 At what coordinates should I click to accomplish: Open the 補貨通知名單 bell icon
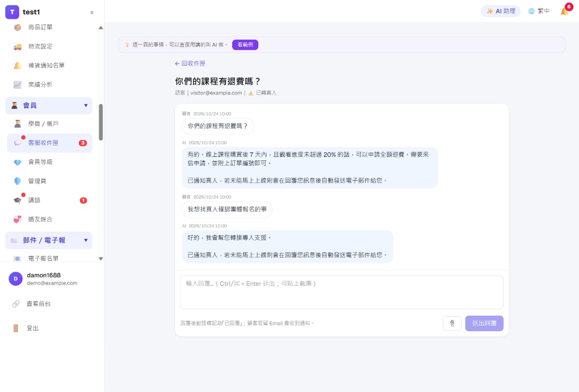[x=18, y=66]
